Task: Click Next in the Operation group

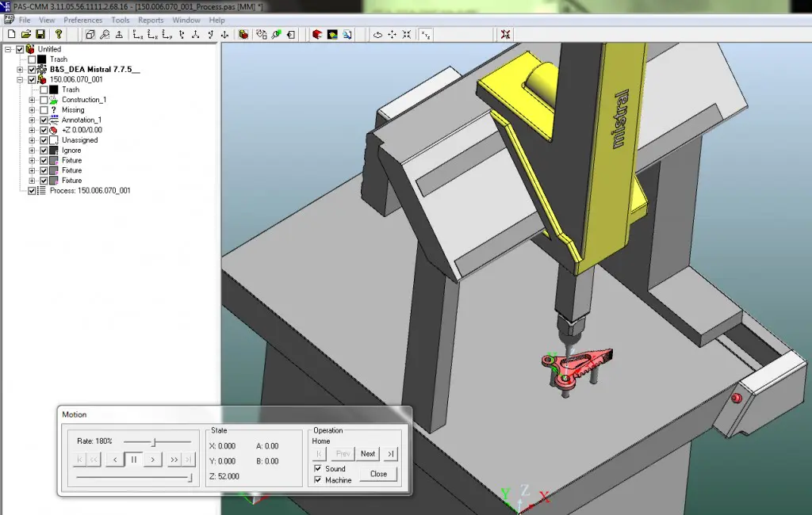Action: pyautogui.click(x=368, y=454)
